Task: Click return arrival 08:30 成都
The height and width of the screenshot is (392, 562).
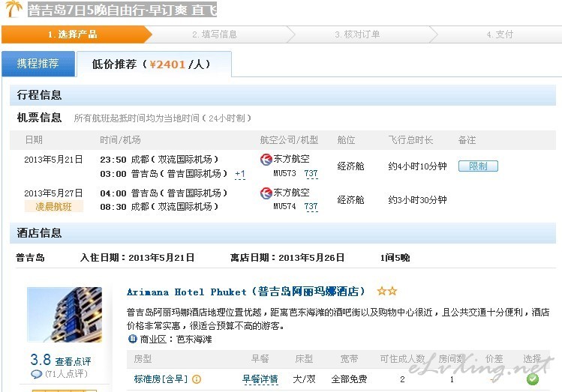Action: pos(160,207)
